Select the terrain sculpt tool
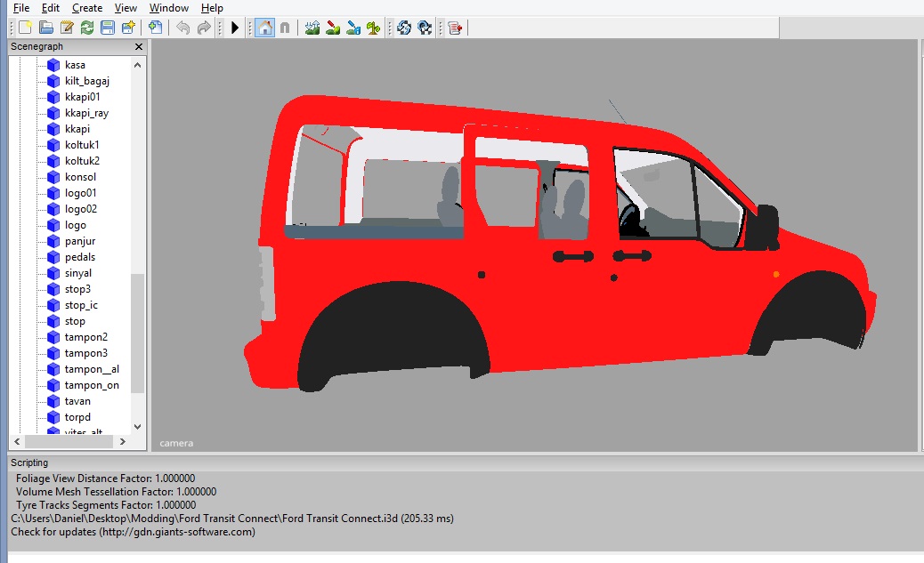The width and height of the screenshot is (924, 563). coord(312,28)
